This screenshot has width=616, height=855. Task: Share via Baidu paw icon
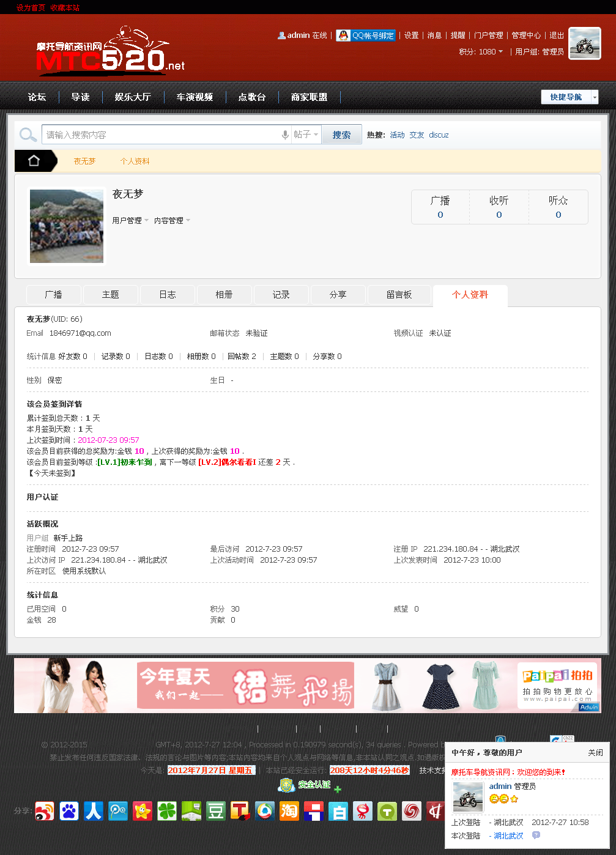click(69, 811)
